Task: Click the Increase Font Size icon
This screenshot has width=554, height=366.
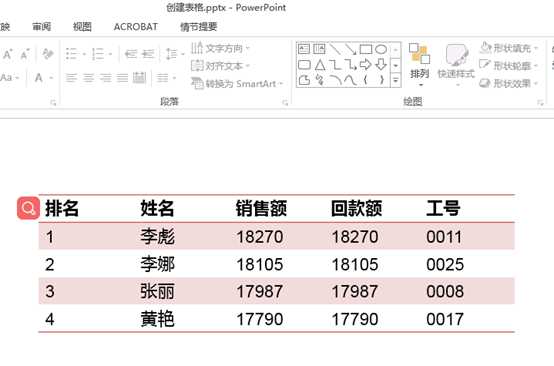Action: 8,54
